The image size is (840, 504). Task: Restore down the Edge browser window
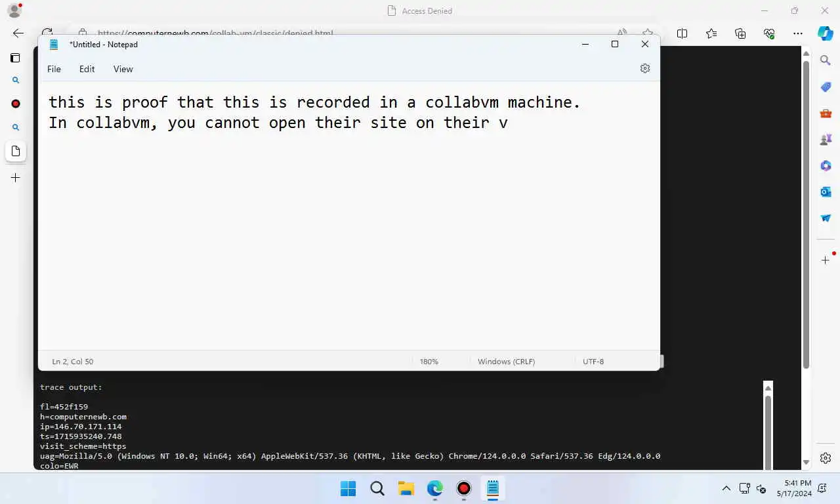pos(795,10)
